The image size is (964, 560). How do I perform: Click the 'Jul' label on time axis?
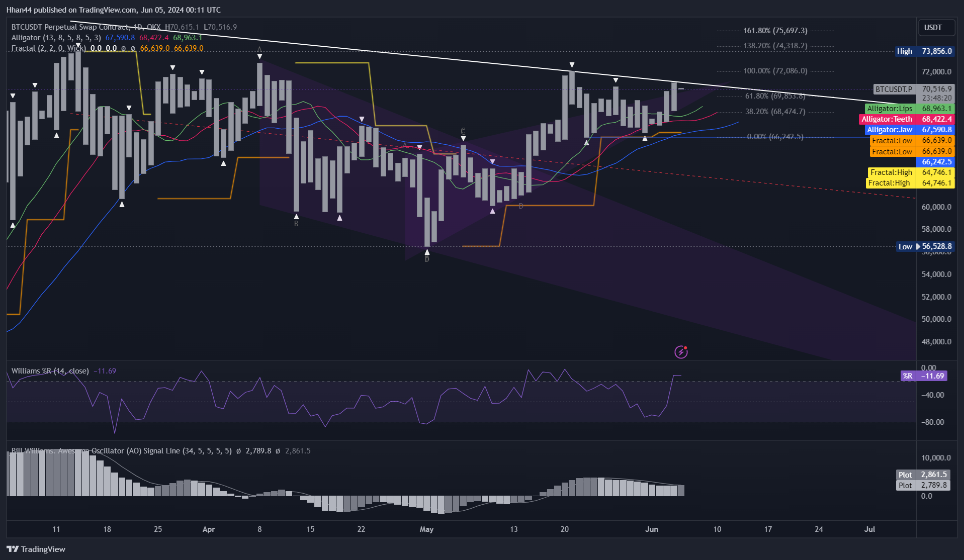(x=869, y=529)
